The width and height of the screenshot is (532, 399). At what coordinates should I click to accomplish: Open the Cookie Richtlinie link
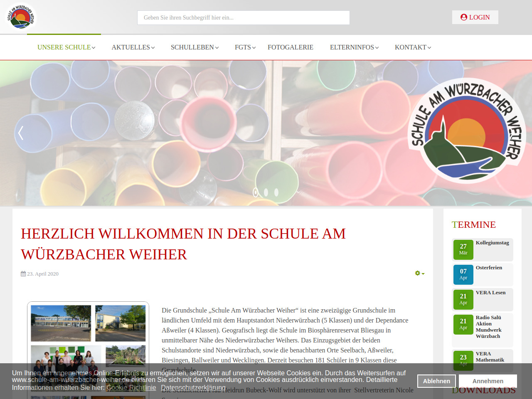pos(131,388)
